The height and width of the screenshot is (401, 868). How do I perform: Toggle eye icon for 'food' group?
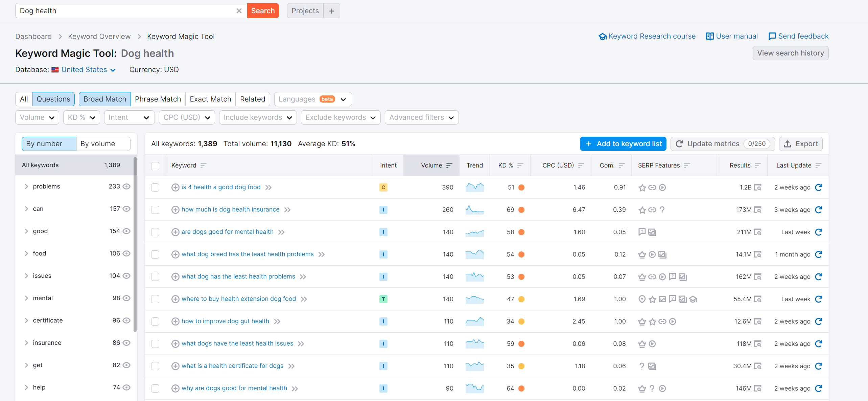[x=126, y=253]
